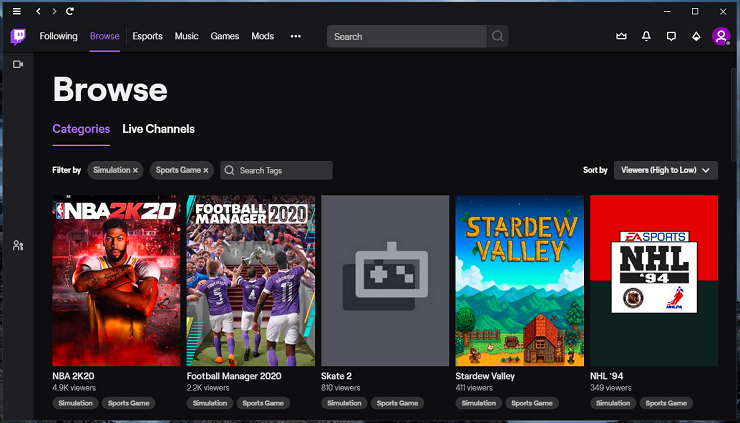Click Simulation tag under Football Manager 2020

tap(210, 403)
